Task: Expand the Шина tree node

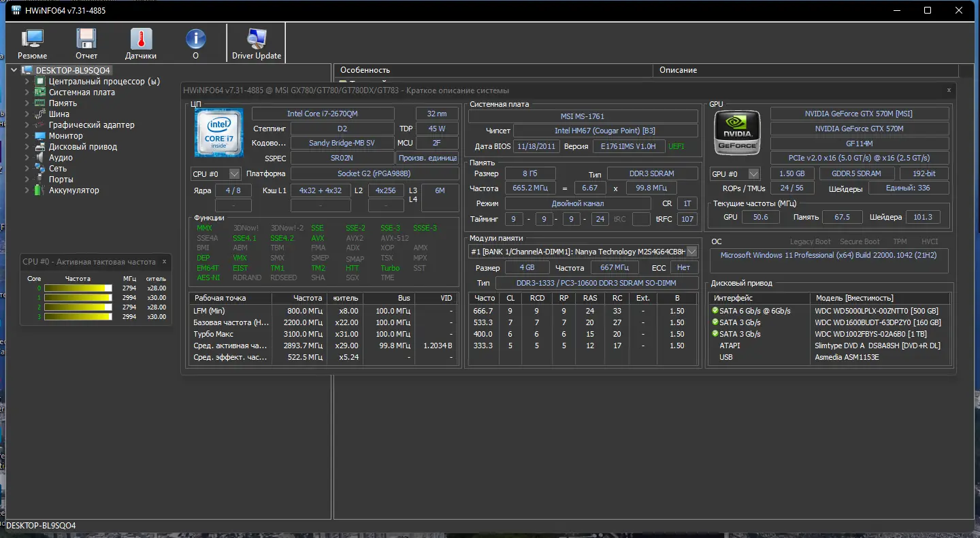Action: point(27,114)
